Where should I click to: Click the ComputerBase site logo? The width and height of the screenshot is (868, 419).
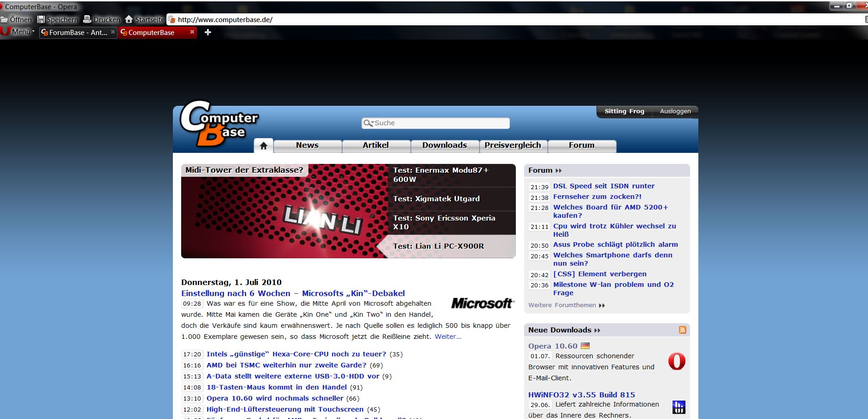click(219, 123)
